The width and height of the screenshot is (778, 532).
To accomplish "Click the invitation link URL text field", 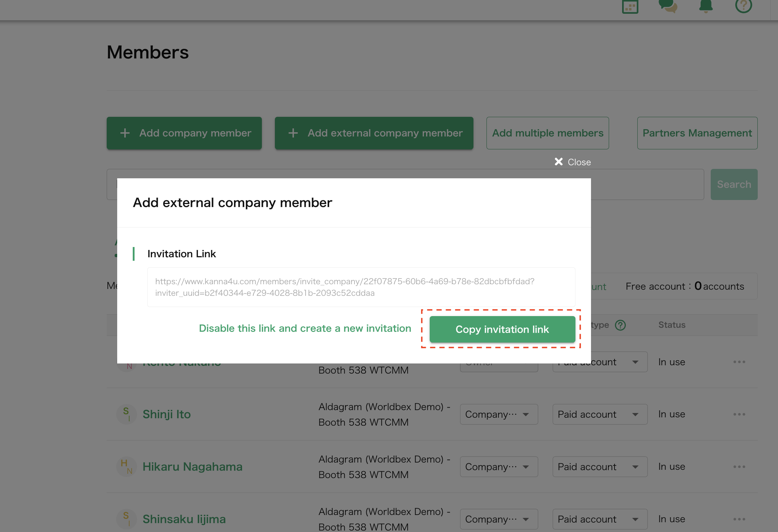I will point(361,287).
